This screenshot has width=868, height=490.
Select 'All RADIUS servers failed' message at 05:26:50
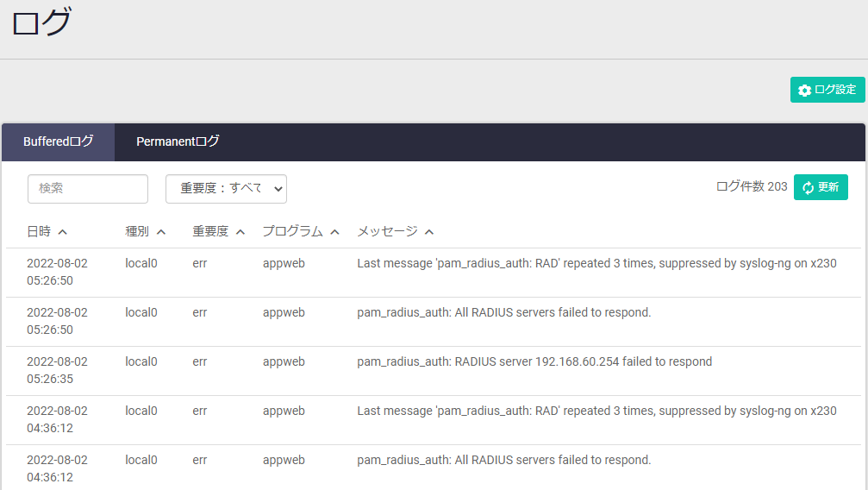[x=503, y=312]
